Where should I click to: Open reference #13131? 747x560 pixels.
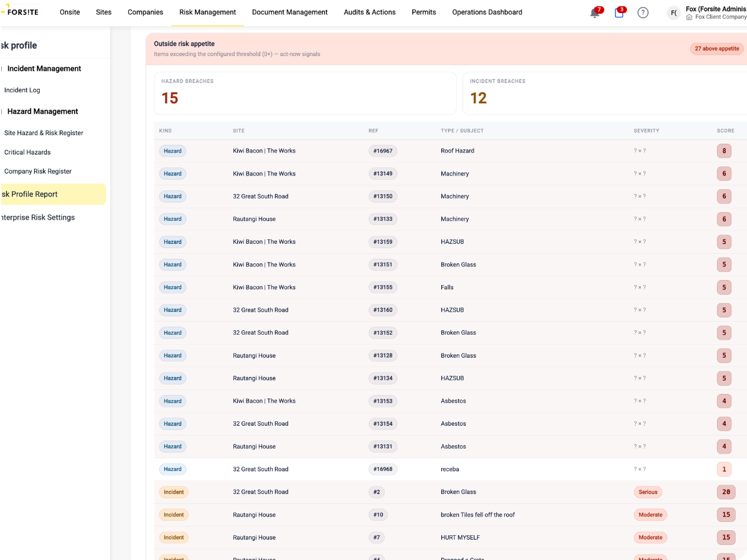click(383, 446)
